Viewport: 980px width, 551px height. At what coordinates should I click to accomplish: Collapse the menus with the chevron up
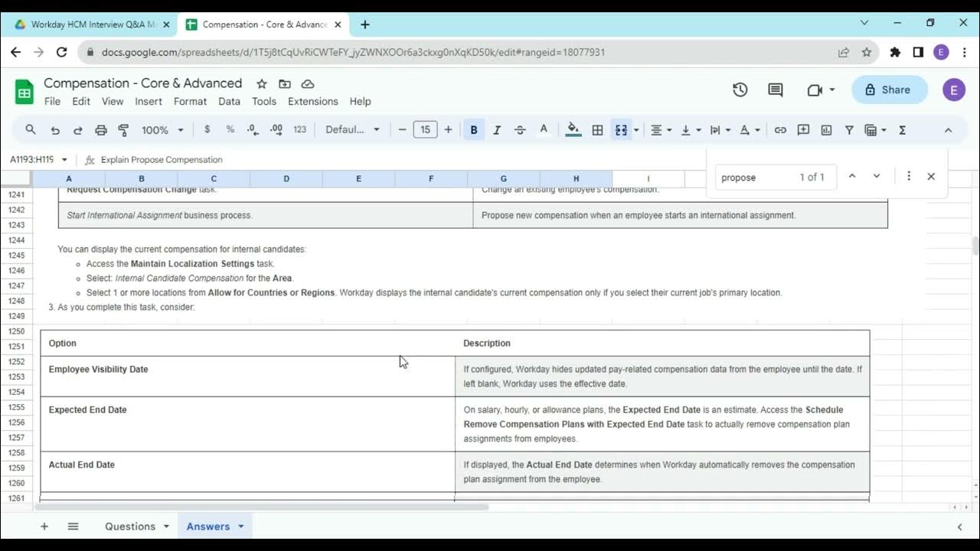pos(948,130)
